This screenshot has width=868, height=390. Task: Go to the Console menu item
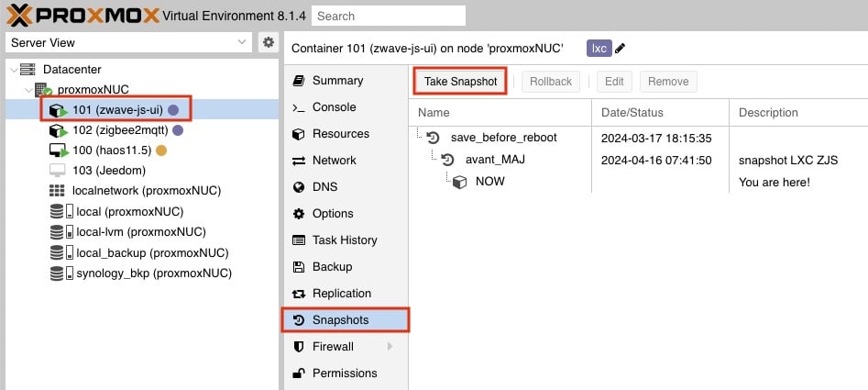point(334,107)
